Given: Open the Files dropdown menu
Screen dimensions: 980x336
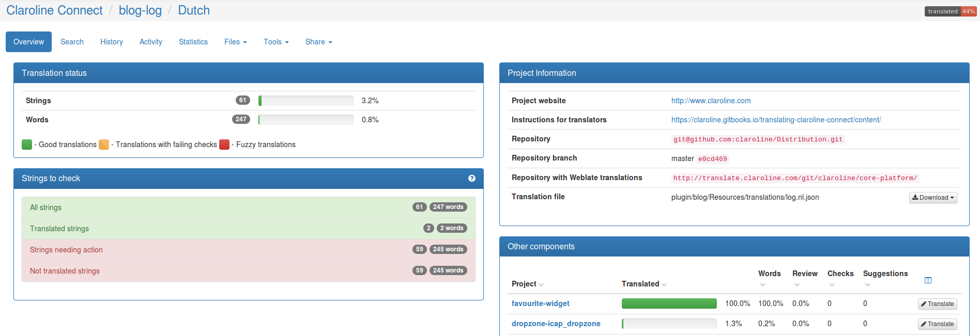Looking at the screenshot, I should coord(236,42).
